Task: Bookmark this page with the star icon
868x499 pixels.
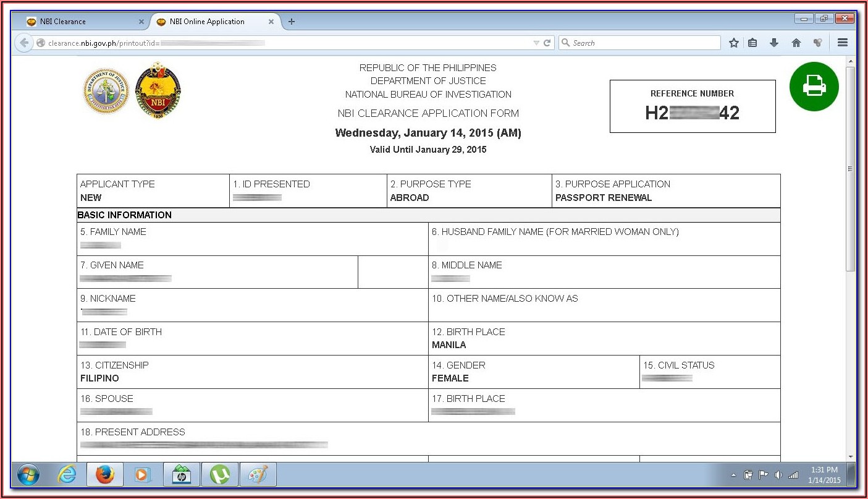Action: pyautogui.click(x=733, y=43)
